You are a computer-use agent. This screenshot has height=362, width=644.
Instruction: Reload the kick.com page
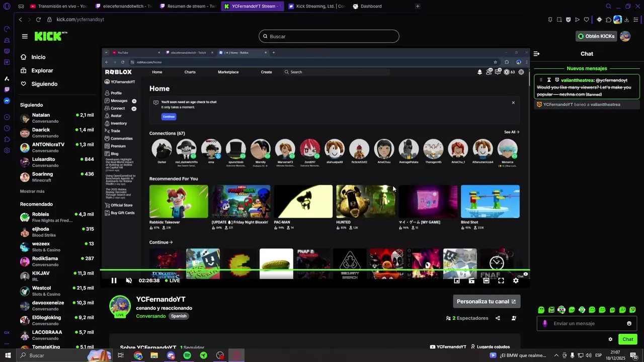(x=38, y=20)
